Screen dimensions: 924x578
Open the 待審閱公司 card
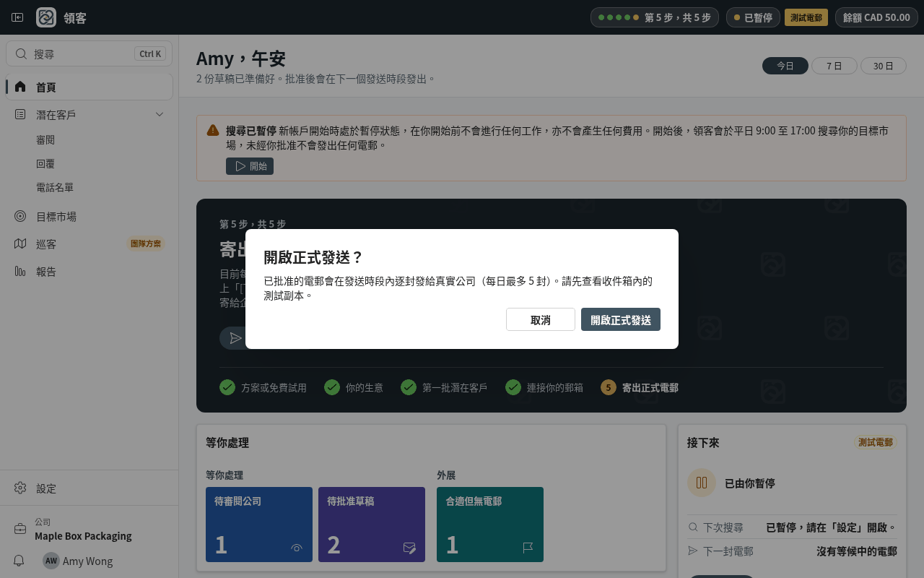[x=259, y=525]
